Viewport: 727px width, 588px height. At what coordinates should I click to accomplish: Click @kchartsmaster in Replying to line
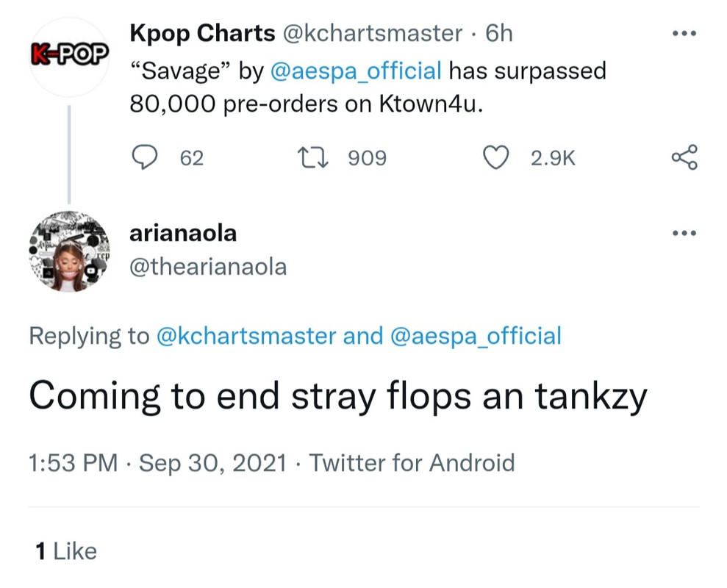246,336
